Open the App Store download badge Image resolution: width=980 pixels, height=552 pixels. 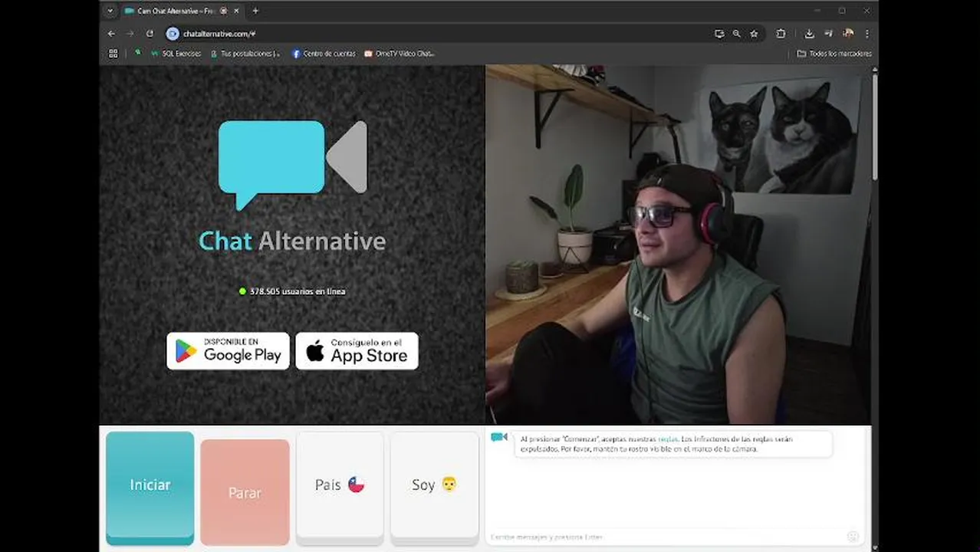tap(357, 351)
